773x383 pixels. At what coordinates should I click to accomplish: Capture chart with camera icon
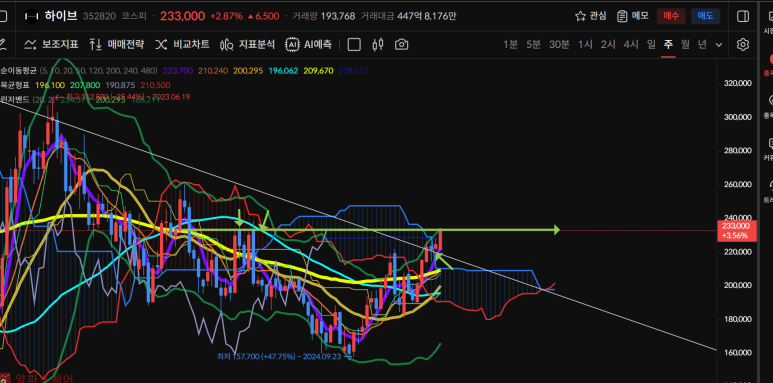(x=402, y=44)
